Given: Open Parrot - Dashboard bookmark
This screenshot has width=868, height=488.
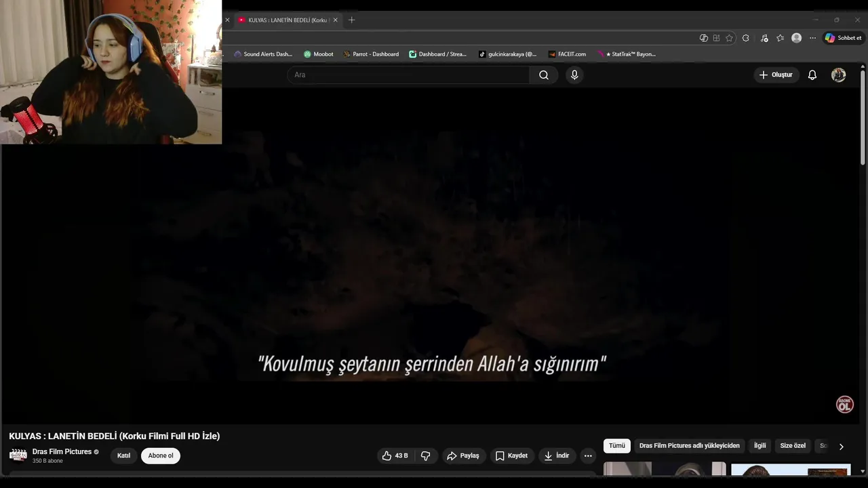Looking at the screenshot, I should pyautogui.click(x=371, y=54).
